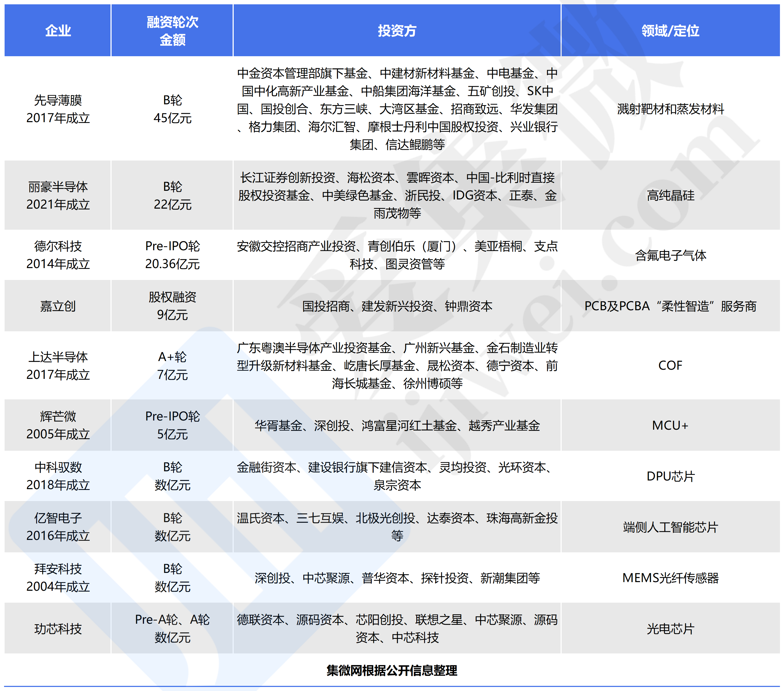Click the A+轮 7亿元 funding cell
The image size is (784, 691).
point(172,365)
